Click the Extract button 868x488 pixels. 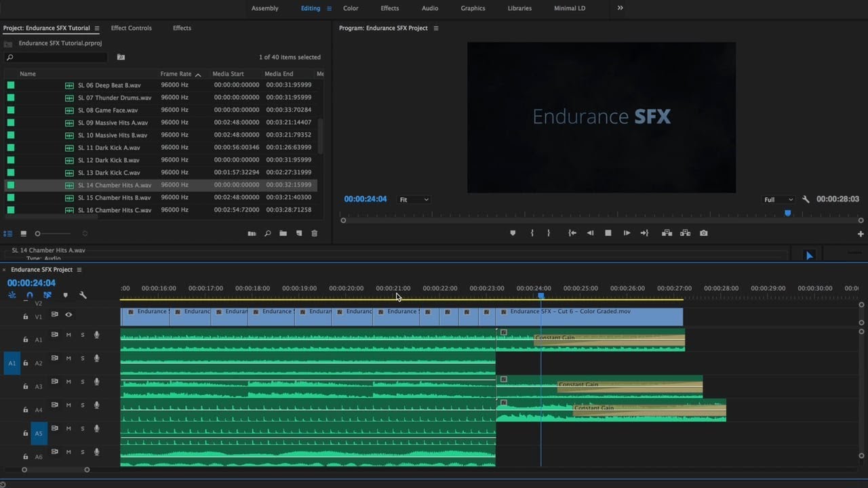(686, 233)
